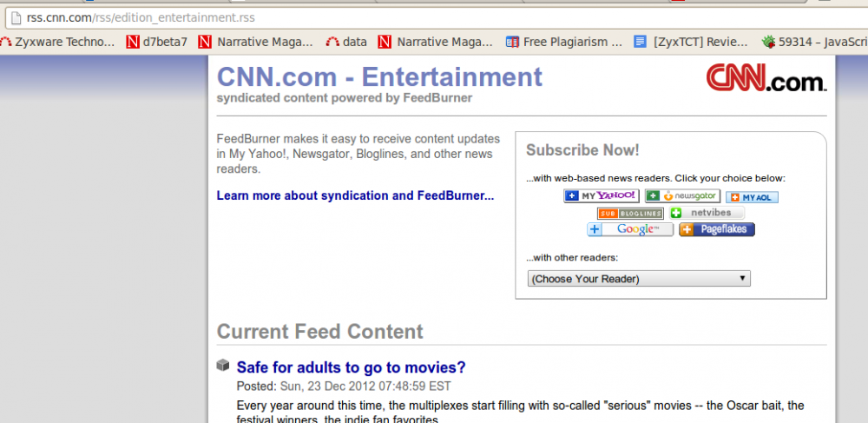Click the grey cube icon beside the first story

click(x=222, y=365)
